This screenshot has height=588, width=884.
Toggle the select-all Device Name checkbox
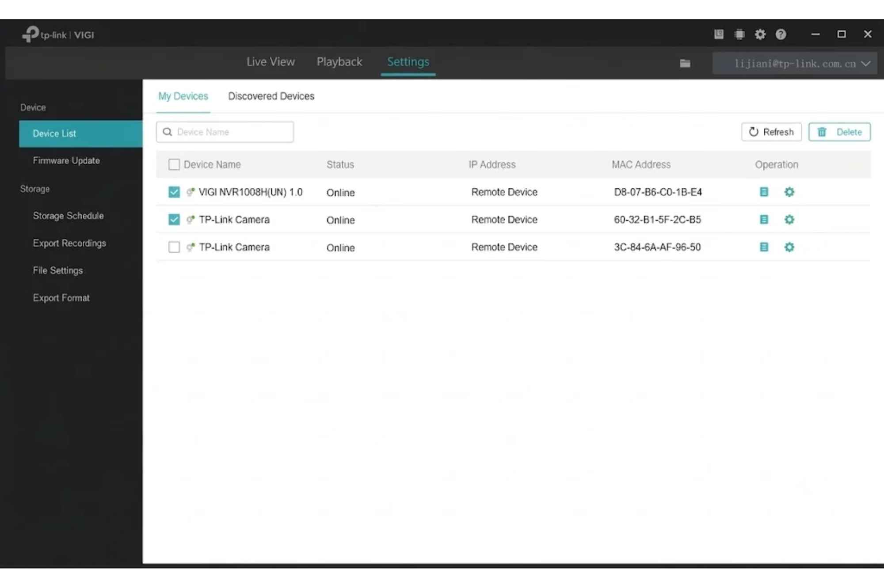pos(174,164)
